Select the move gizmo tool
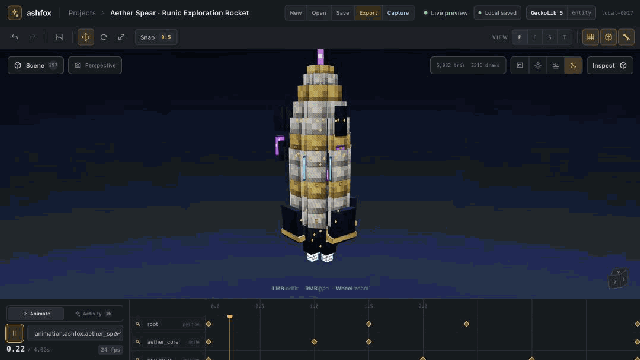This screenshot has height=360, width=640. pos(86,37)
